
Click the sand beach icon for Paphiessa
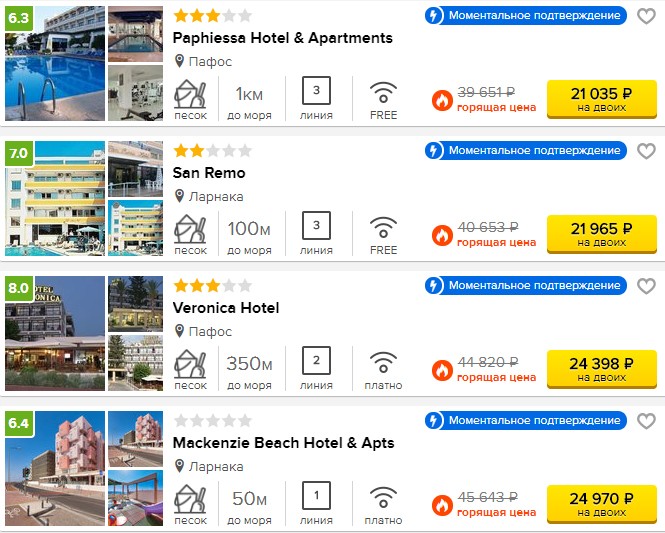click(190, 94)
